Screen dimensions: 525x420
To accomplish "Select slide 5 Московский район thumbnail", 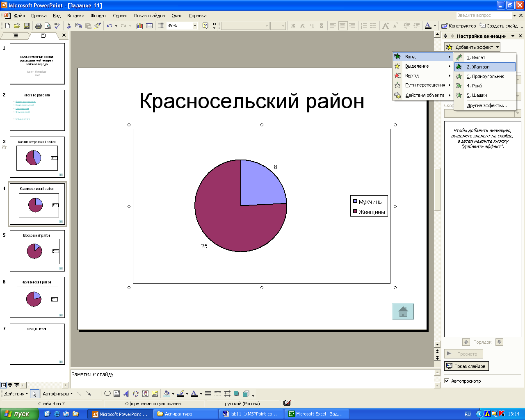I will pyautogui.click(x=37, y=251).
